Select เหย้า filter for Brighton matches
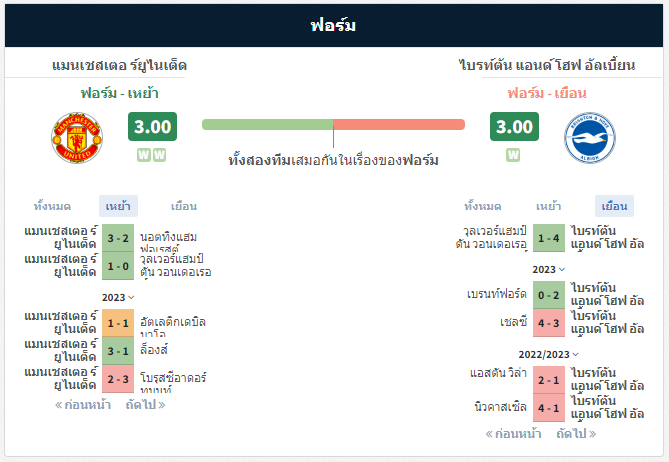The width and height of the screenshot is (669, 462). pos(548,206)
